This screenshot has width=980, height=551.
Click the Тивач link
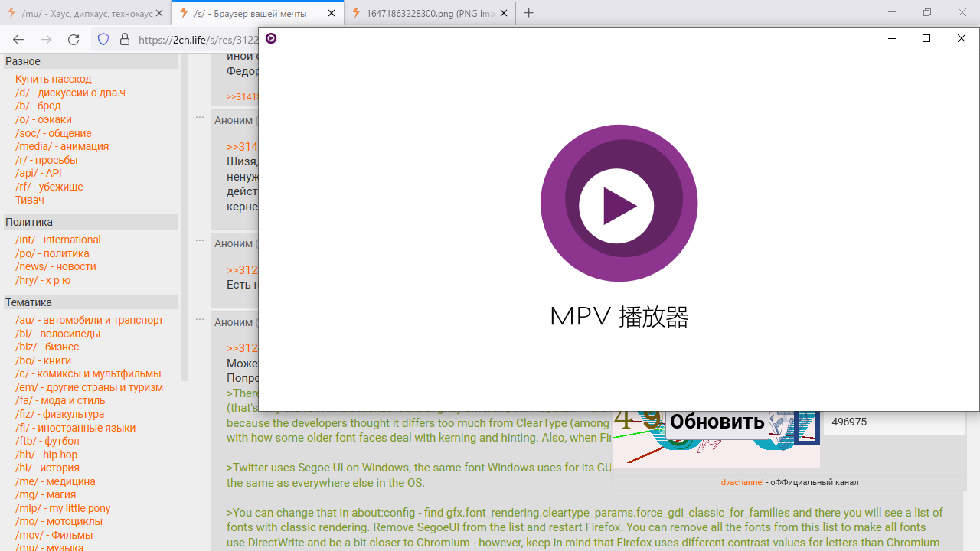[30, 200]
